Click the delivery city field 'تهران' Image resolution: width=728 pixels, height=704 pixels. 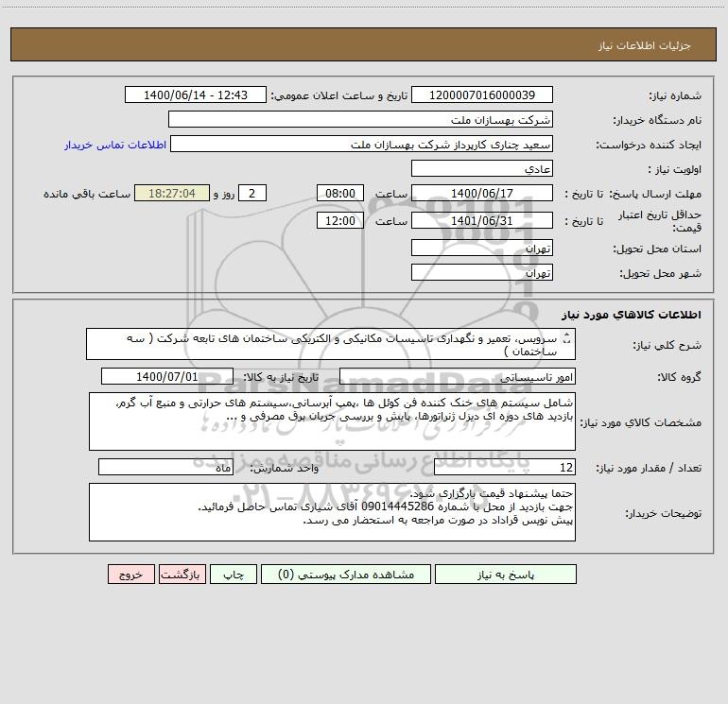pos(482,272)
